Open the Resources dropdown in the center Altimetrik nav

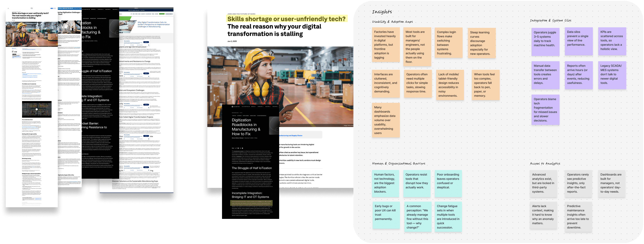[275, 107]
